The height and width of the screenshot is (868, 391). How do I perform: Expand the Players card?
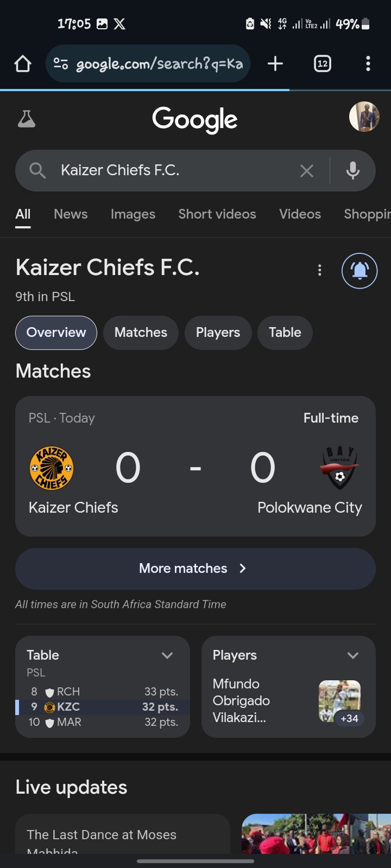pyautogui.click(x=353, y=655)
